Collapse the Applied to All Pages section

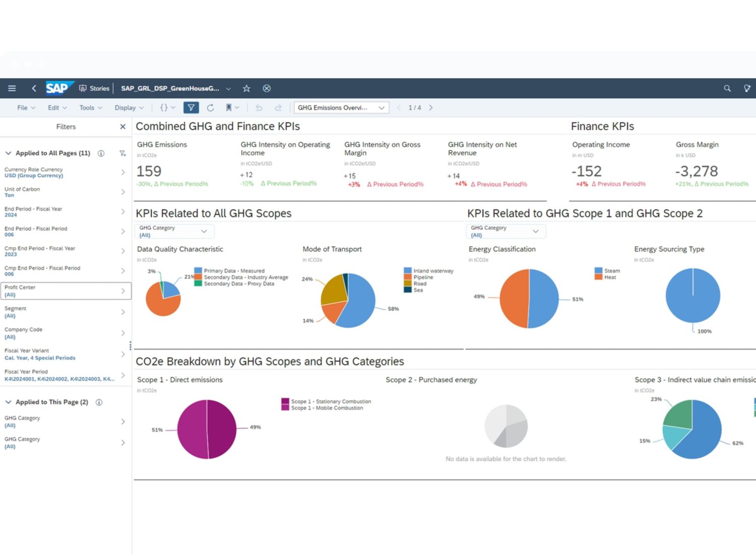tap(8, 153)
